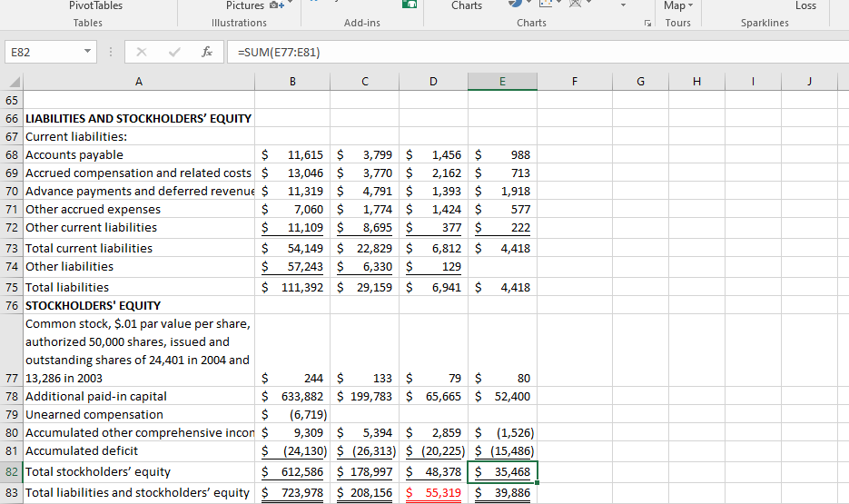Select column H header
Viewport: 849px width, 504px height.
(x=696, y=81)
